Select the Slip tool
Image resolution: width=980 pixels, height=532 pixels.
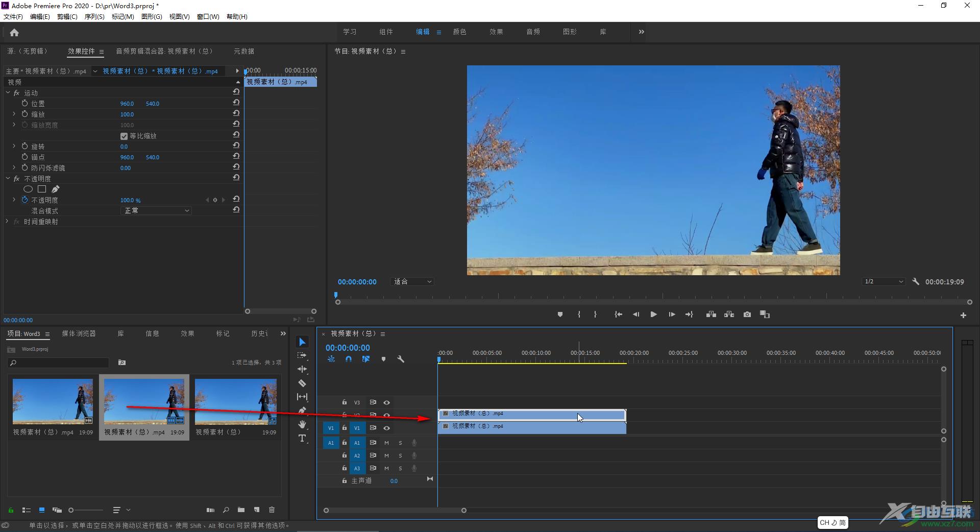(x=302, y=397)
